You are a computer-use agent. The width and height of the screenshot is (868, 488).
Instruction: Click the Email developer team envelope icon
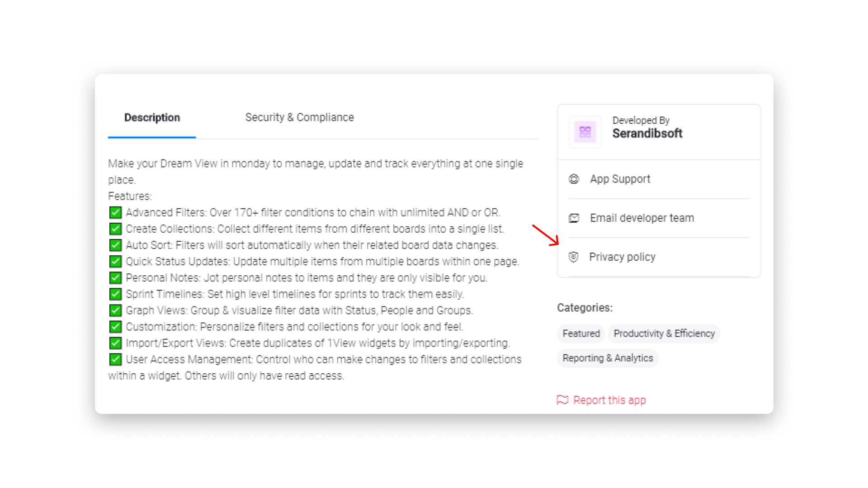tap(574, 218)
